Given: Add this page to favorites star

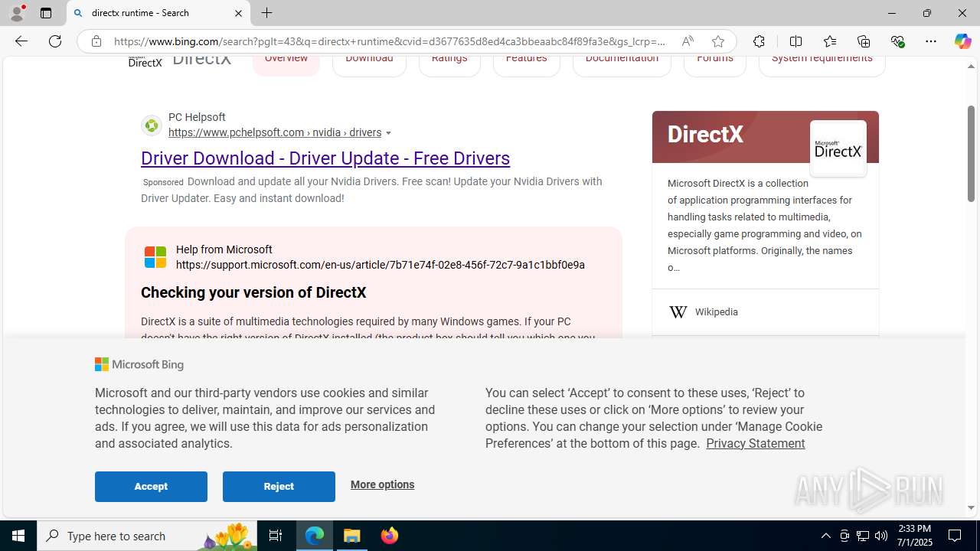Looking at the screenshot, I should coord(717,41).
